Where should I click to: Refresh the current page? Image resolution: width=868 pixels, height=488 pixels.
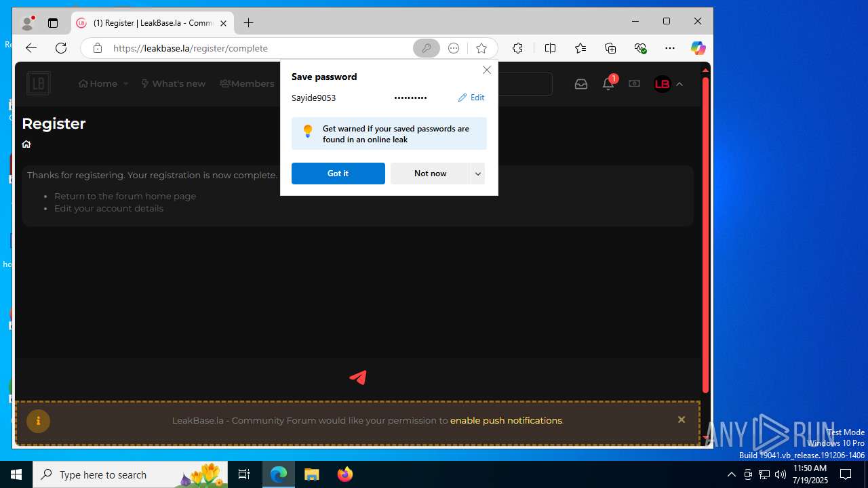pos(61,48)
